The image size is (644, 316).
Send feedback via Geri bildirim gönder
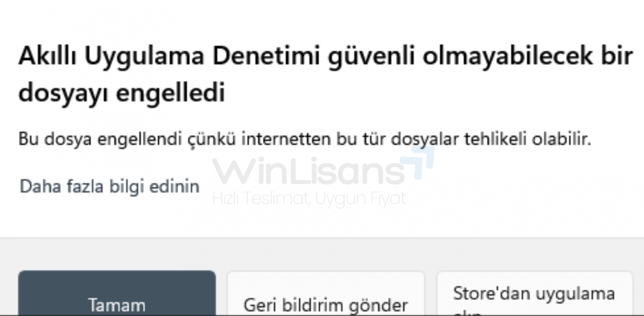coord(326,293)
